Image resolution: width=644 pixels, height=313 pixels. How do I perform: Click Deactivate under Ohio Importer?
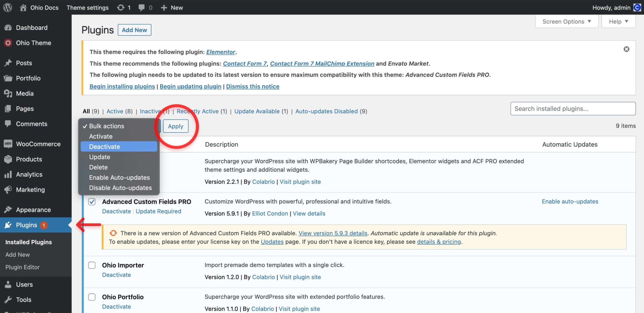[116, 275]
